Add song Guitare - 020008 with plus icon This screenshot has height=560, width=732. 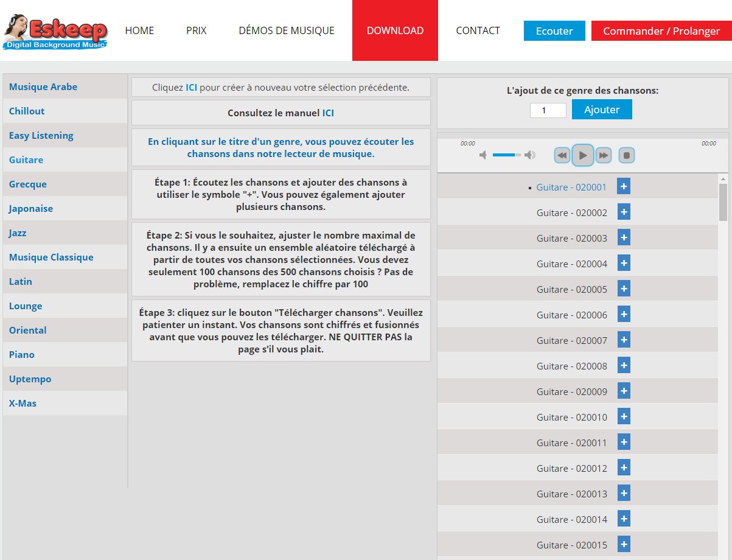click(624, 365)
